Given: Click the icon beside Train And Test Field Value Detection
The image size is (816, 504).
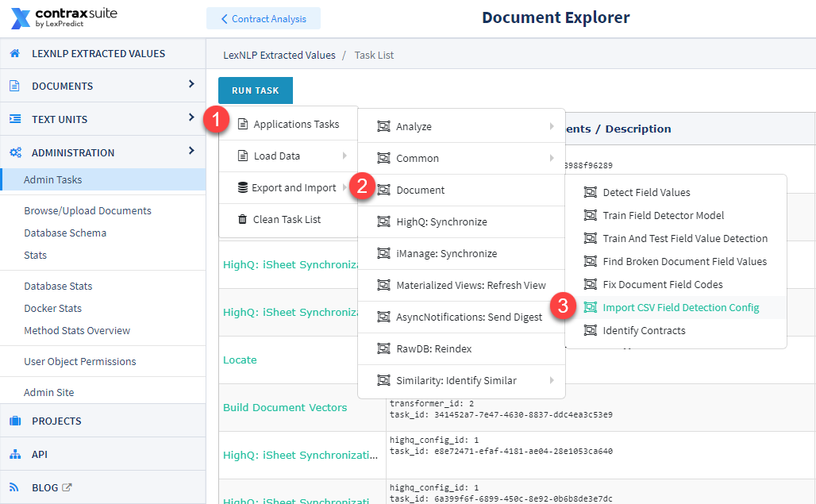Looking at the screenshot, I should point(590,238).
